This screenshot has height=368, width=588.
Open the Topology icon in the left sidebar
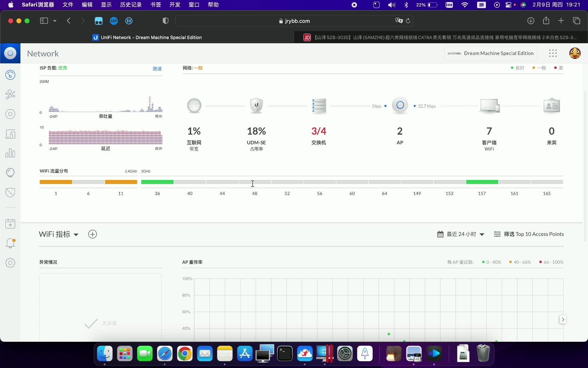tap(10, 94)
